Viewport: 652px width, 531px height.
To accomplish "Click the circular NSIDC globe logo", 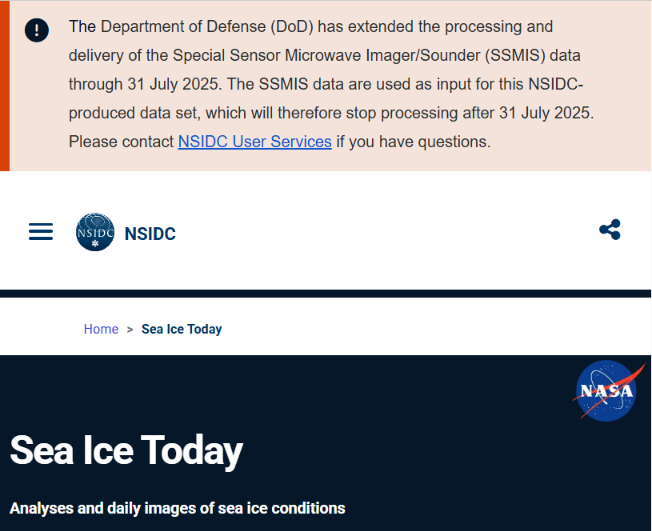I will point(95,232).
